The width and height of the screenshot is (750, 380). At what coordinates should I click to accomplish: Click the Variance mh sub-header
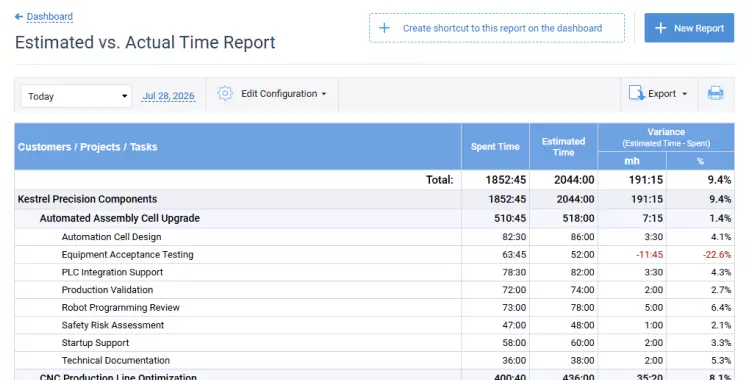tap(632, 161)
